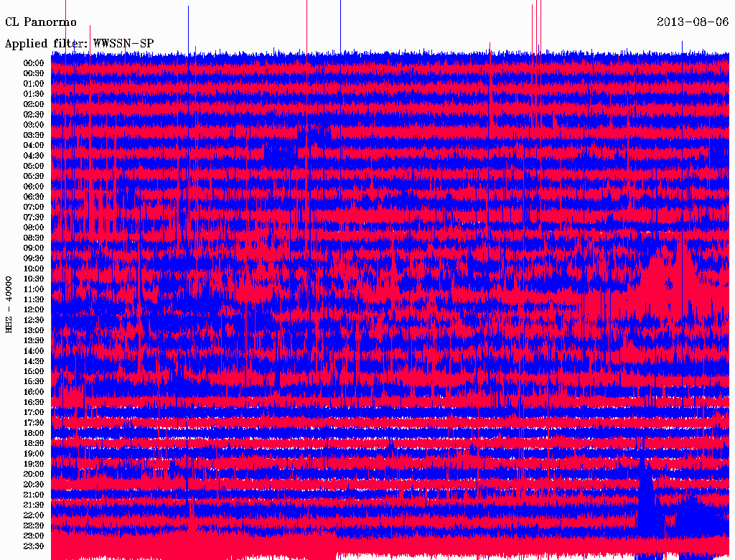Select the 14:00 time label
The height and width of the screenshot is (560, 735).
coord(34,351)
